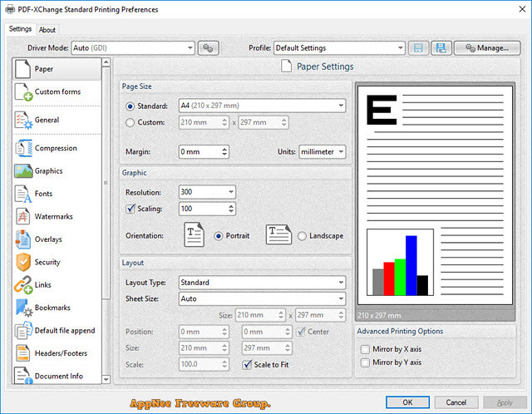The height and width of the screenshot is (414, 532).
Task: Select the Standard page size radio
Action: [130, 106]
